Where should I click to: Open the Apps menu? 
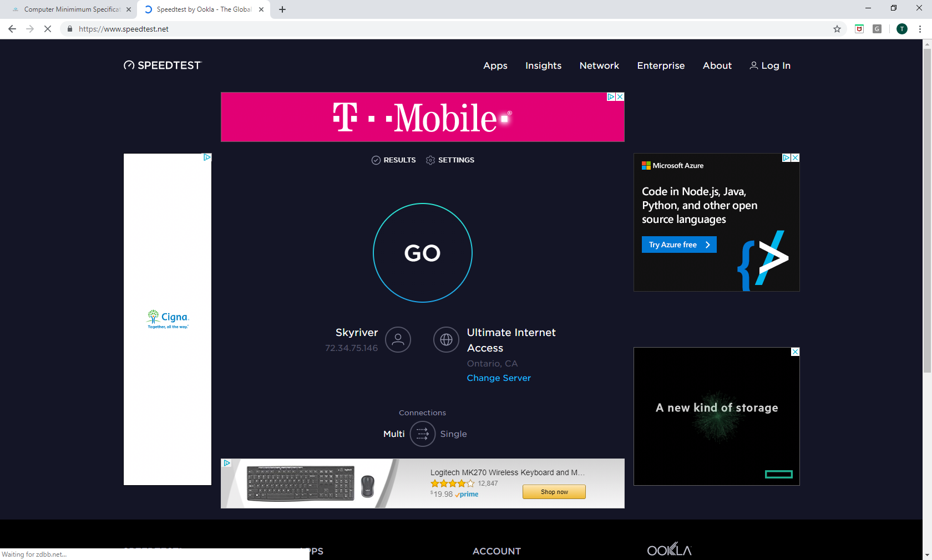coord(495,65)
